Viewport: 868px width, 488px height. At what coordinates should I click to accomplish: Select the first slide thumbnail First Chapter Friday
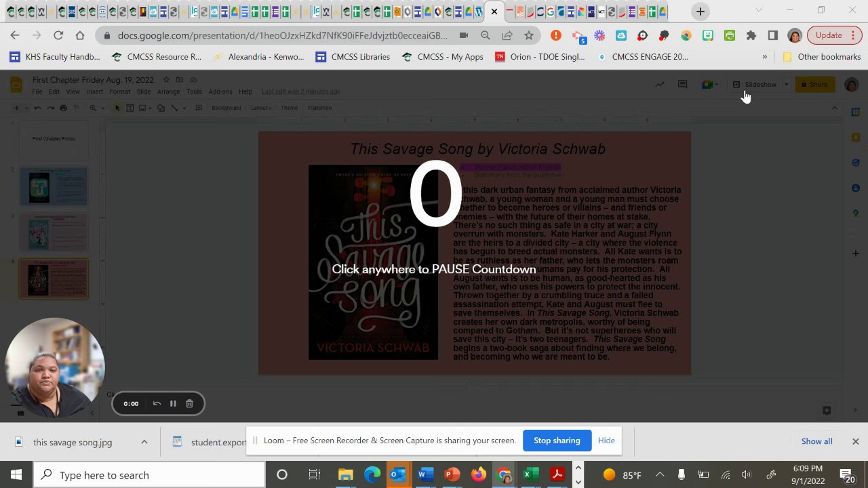point(54,139)
